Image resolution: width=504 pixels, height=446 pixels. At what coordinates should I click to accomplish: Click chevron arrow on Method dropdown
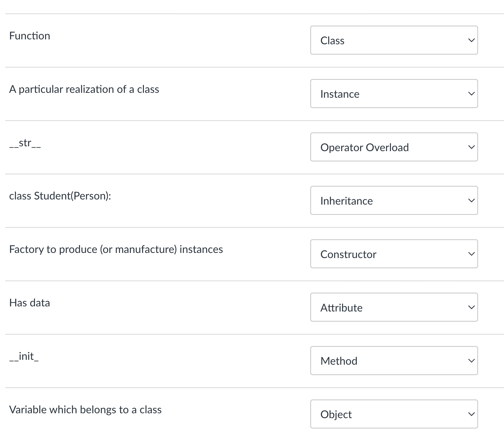(x=471, y=361)
